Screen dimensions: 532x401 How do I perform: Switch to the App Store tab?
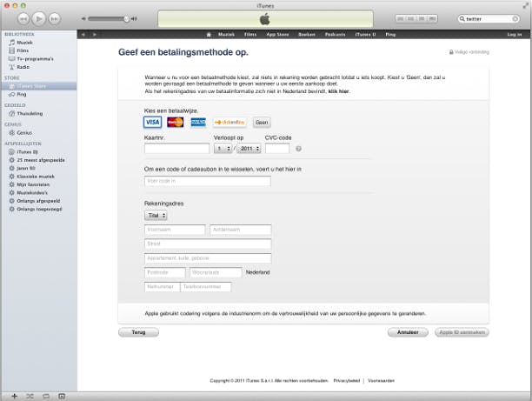click(x=277, y=34)
